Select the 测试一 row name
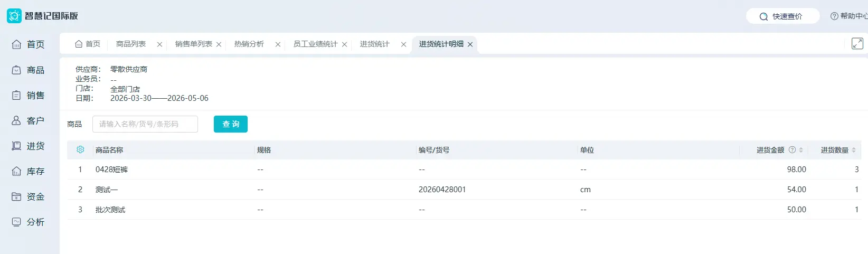The height and width of the screenshot is (254, 868). (107, 190)
